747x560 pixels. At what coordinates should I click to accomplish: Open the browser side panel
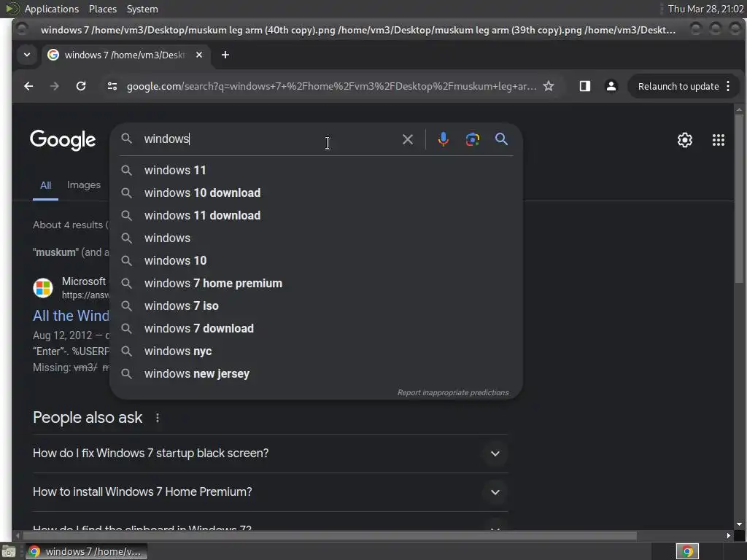[584, 86]
